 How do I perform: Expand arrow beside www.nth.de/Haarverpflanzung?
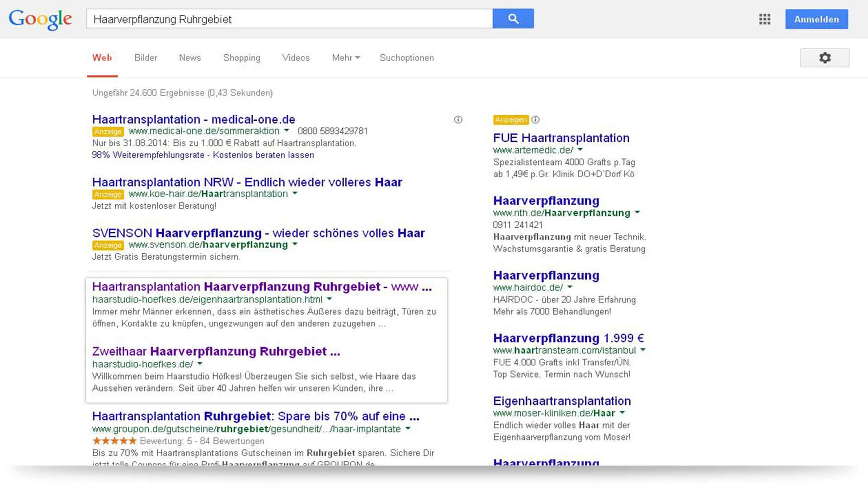pos(637,212)
